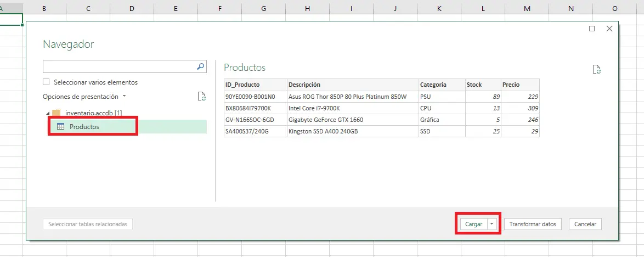Select column N header in spreadsheet

click(x=570, y=8)
